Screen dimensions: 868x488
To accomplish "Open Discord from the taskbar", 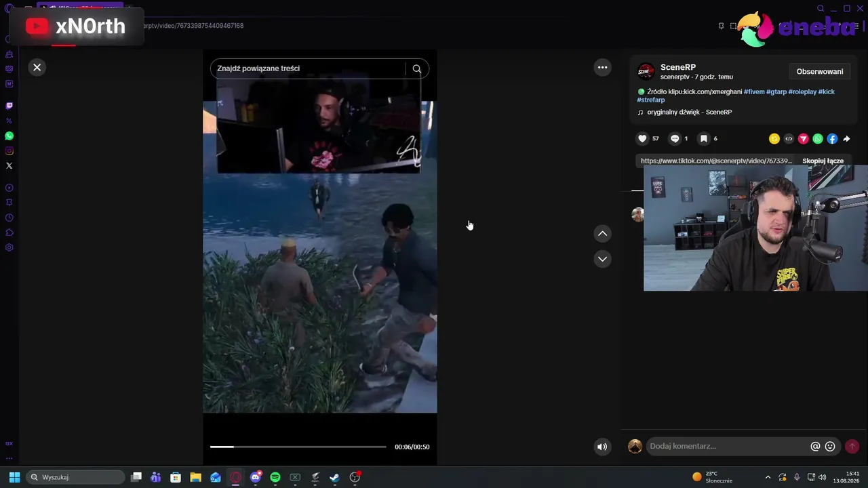I will click(256, 477).
